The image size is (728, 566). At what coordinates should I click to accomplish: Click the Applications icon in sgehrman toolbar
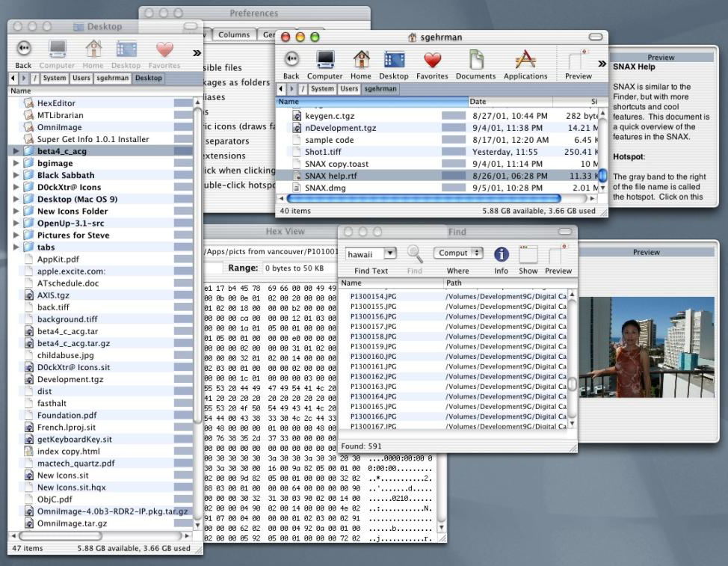pos(525,60)
